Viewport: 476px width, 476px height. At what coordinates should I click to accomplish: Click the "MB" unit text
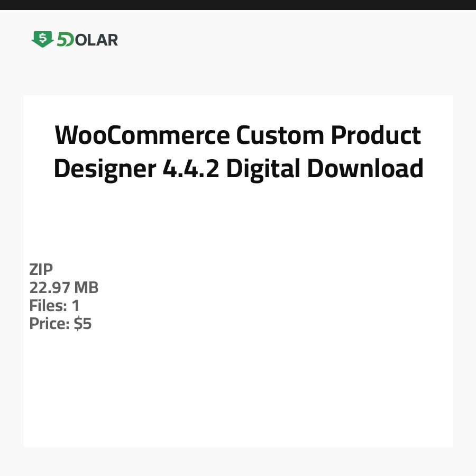click(x=86, y=288)
